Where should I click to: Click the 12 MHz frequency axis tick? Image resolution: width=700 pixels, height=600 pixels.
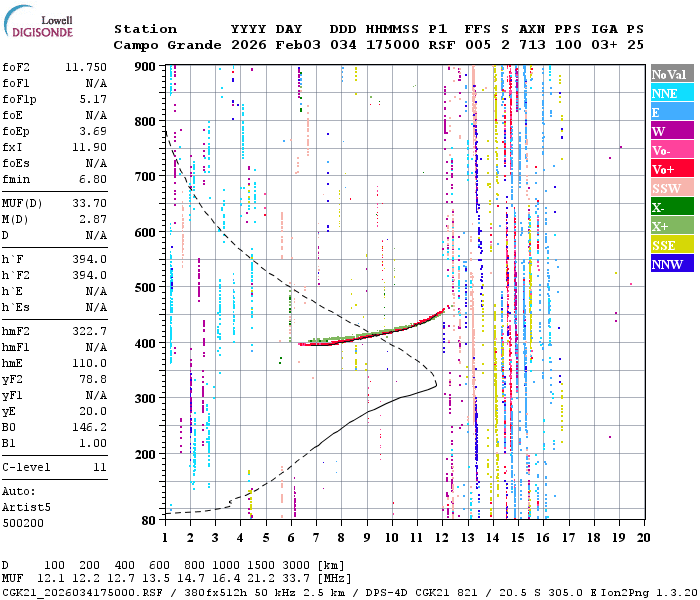[x=442, y=537]
